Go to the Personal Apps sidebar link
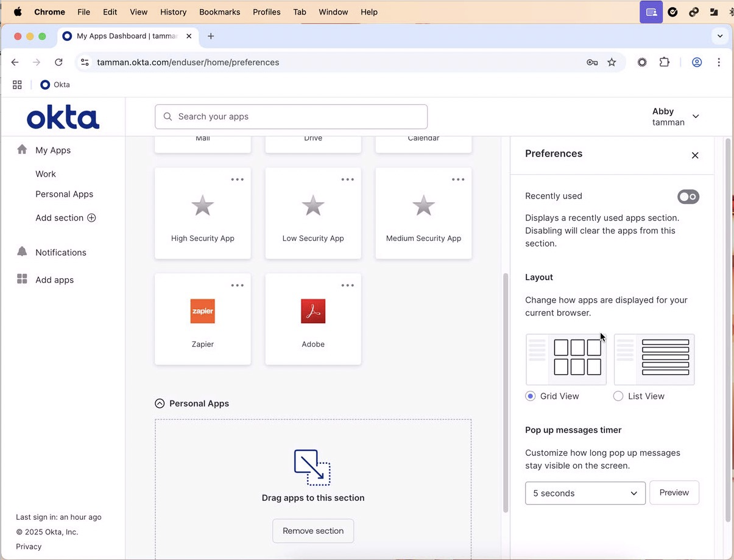This screenshot has height=560, width=734. [65, 194]
